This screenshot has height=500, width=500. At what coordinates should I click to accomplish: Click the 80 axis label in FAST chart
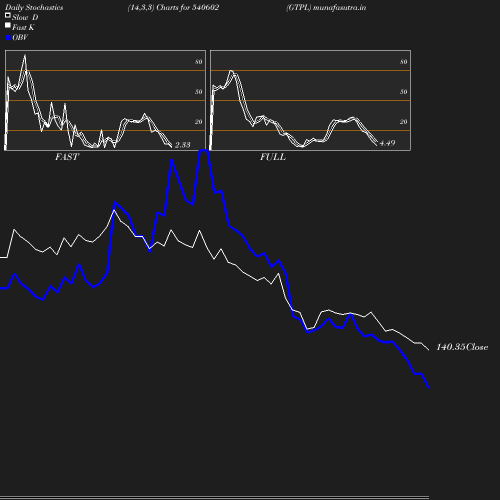coord(199,62)
